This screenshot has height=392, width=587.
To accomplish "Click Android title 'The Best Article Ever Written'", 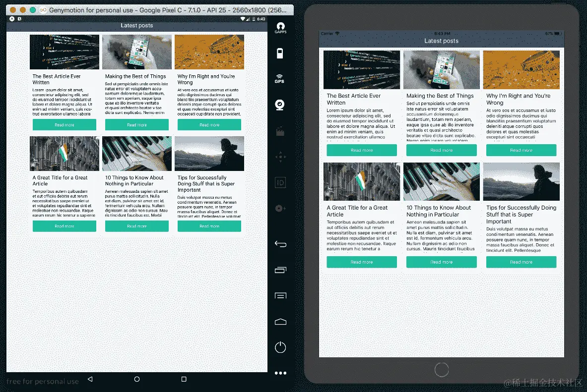I will (57, 79).
